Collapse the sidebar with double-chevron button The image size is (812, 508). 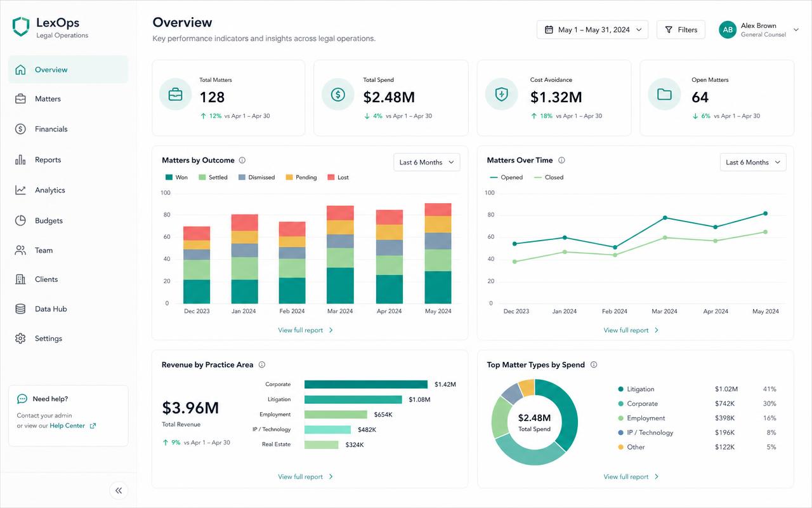point(119,490)
